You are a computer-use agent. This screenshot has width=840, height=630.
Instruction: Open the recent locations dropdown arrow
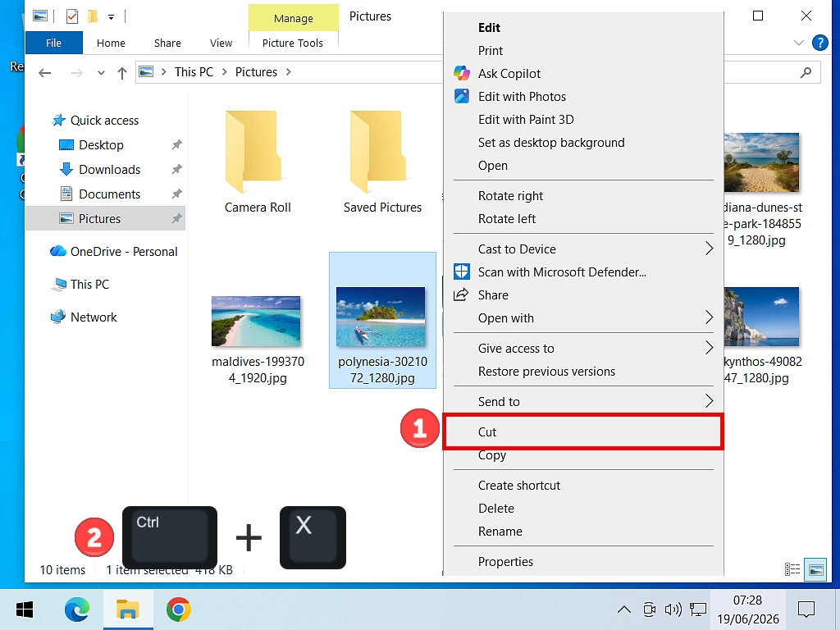(x=101, y=73)
